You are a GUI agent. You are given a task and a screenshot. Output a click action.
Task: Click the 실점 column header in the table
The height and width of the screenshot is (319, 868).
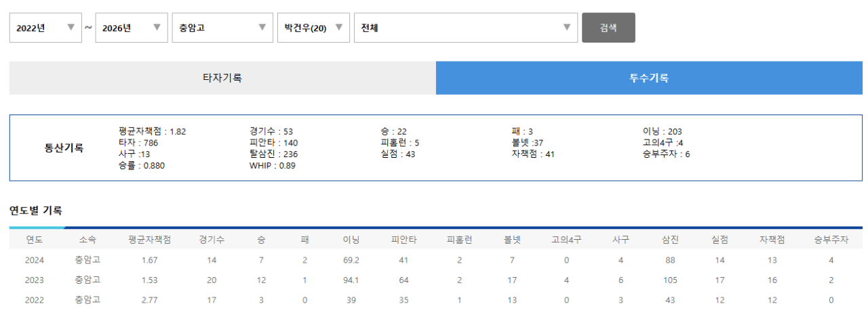click(x=720, y=239)
